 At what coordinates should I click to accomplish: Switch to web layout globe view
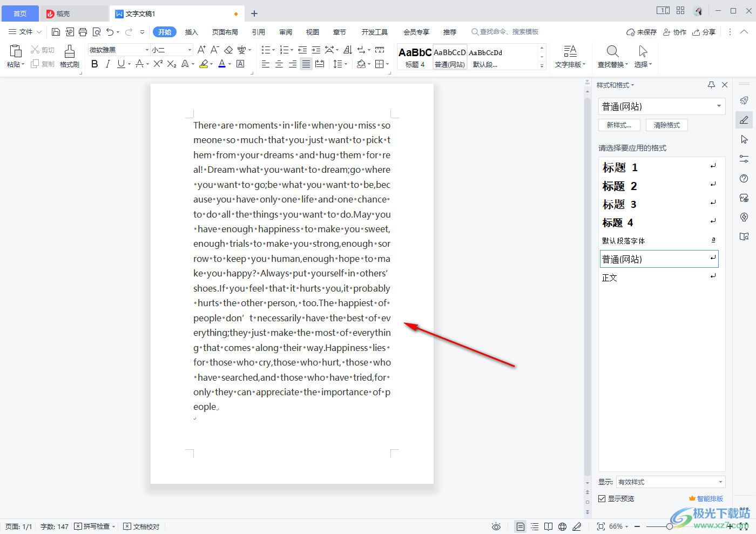click(x=562, y=526)
